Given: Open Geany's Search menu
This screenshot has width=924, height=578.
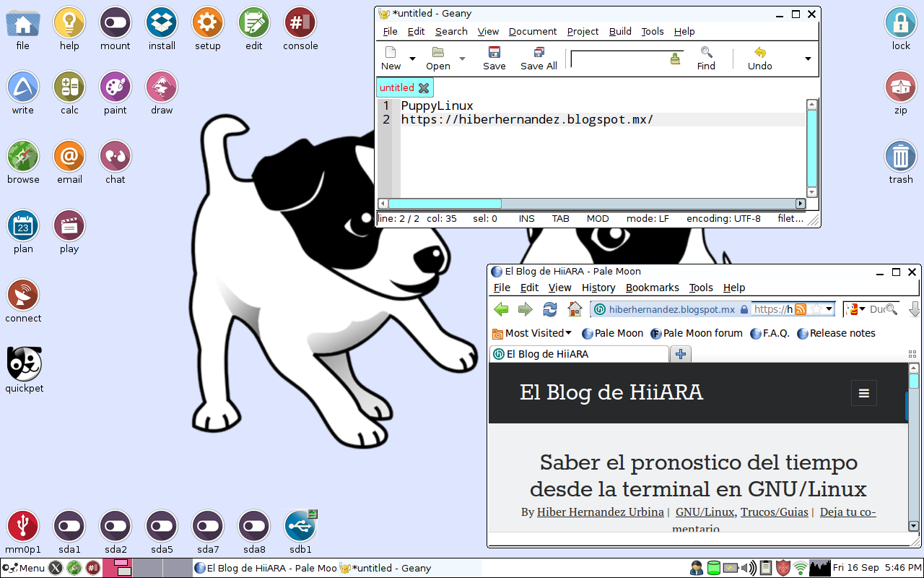Looking at the screenshot, I should pos(451,31).
